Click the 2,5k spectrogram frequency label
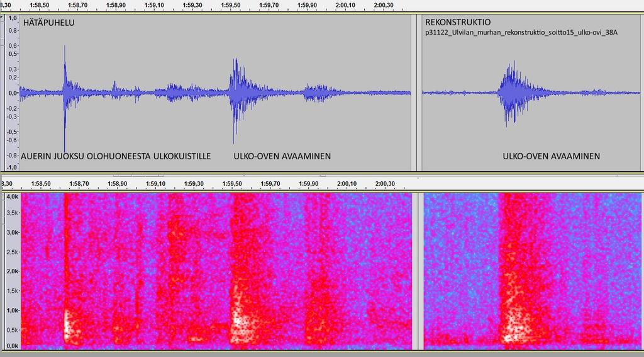This screenshot has height=357, width=644. pyautogui.click(x=13, y=252)
